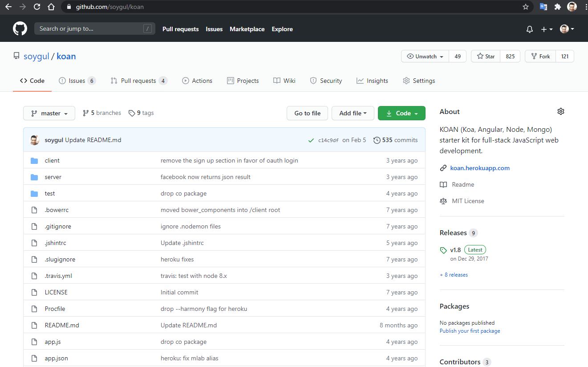Focus the Search or jump to field
Image resolution: width=588 pixels, height=367 pixels.
click(x=95, y=29)
